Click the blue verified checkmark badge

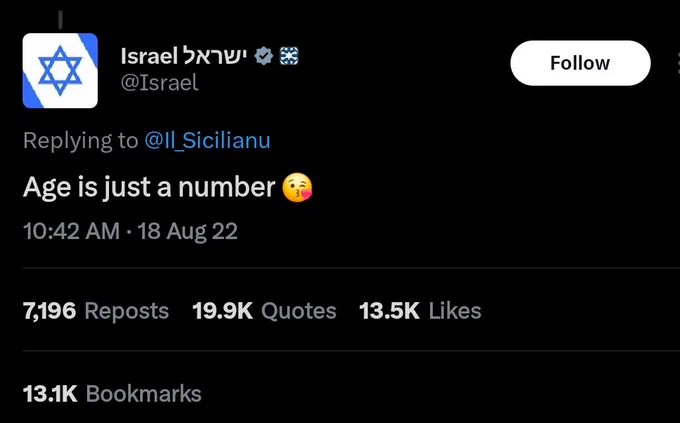[x=264, y=56]
